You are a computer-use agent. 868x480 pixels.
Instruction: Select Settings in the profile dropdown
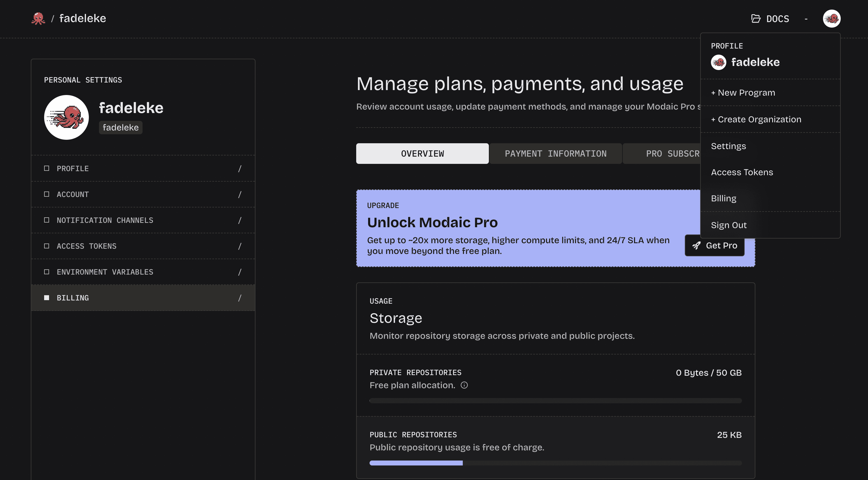click(x=770, y=146)
